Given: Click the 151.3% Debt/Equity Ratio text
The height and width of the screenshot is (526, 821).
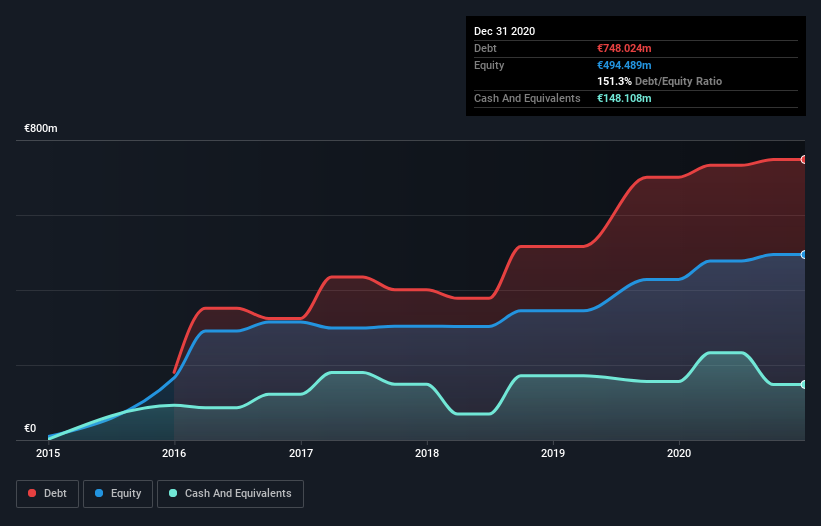Looking at the screenshot, I should tap(659, 81).
